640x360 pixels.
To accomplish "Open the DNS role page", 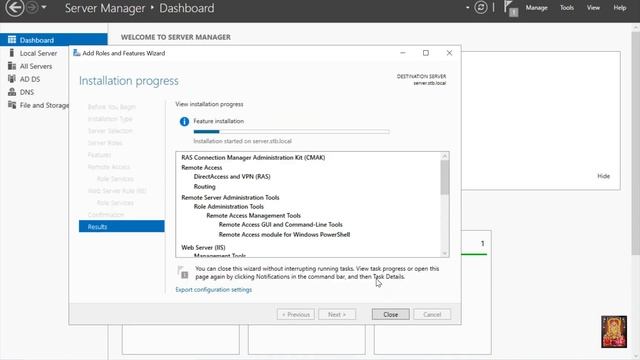I will pos(27,92).
